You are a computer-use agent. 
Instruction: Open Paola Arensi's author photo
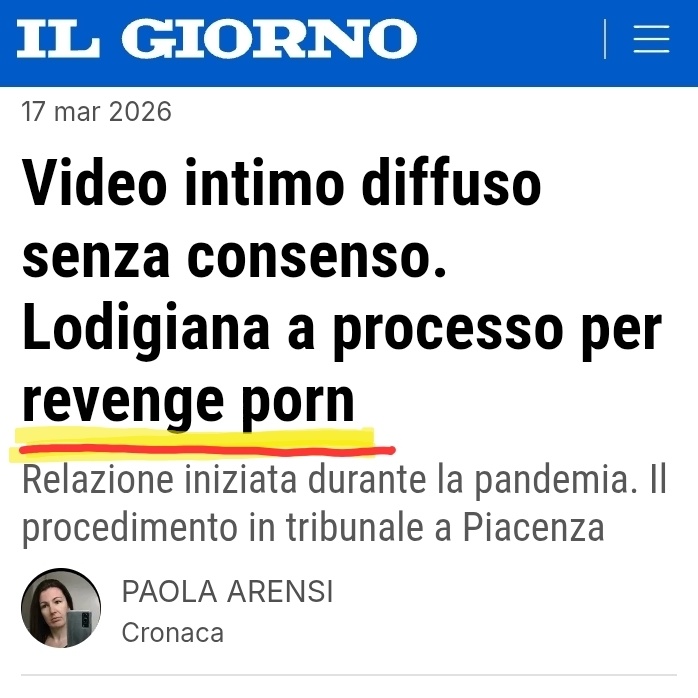[x=61, y=608]
